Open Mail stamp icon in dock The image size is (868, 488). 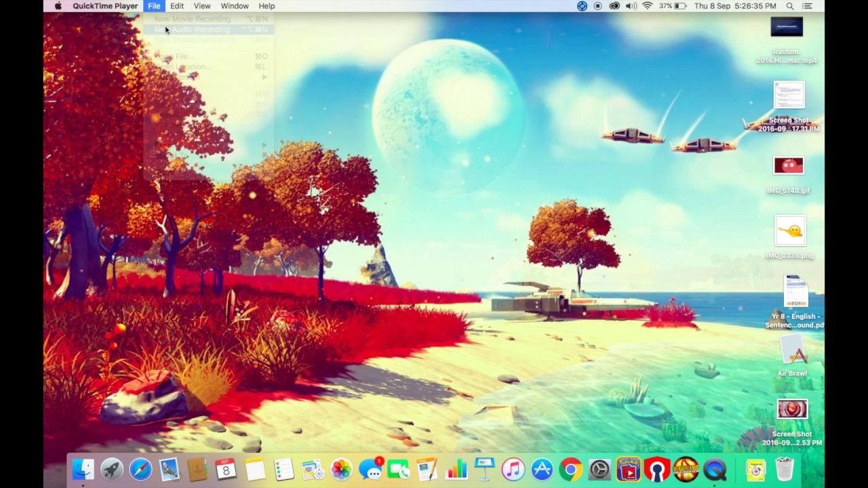169,469
